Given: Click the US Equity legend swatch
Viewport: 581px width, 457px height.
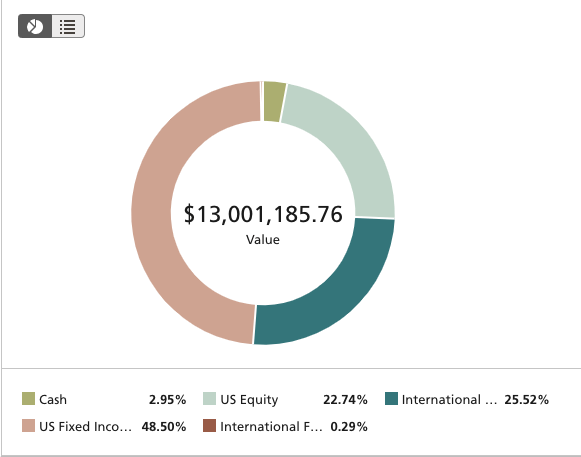Looking at the screenshot, I should (209, 399).
